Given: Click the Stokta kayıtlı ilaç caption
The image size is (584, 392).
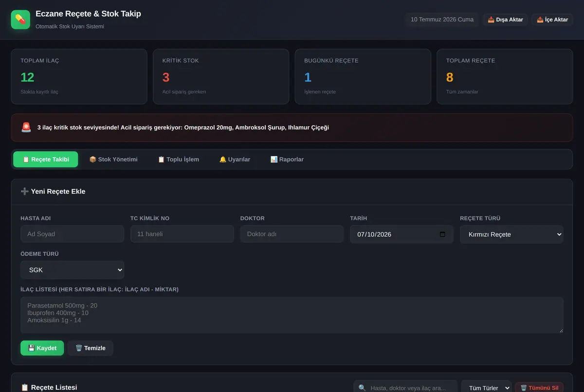Looking at the screenshot, I should point(39,91).
